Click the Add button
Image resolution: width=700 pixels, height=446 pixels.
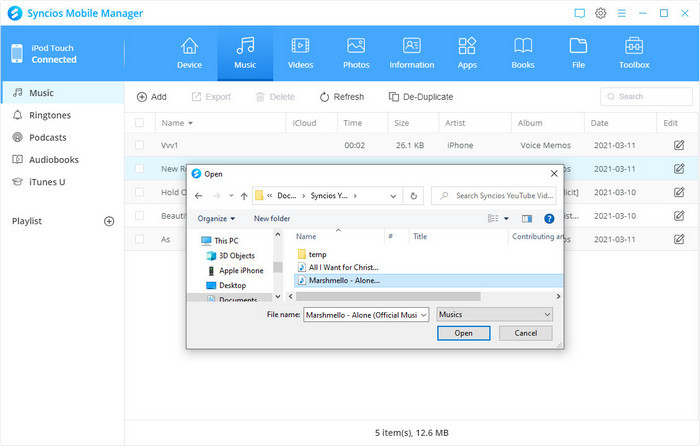coord(152,97)
